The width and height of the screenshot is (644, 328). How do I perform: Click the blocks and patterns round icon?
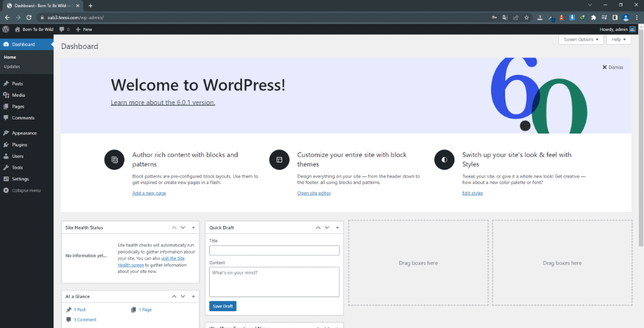coord(114,159)
